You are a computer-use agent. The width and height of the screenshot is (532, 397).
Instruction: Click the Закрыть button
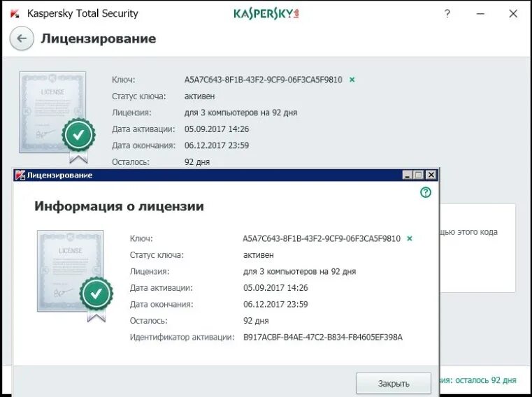pos(394,384)
